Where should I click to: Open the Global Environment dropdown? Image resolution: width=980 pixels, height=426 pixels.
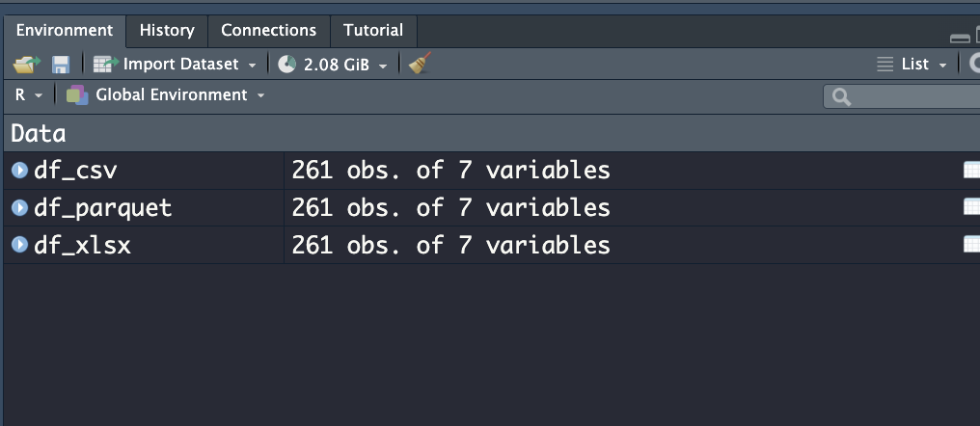coord(166,95)
